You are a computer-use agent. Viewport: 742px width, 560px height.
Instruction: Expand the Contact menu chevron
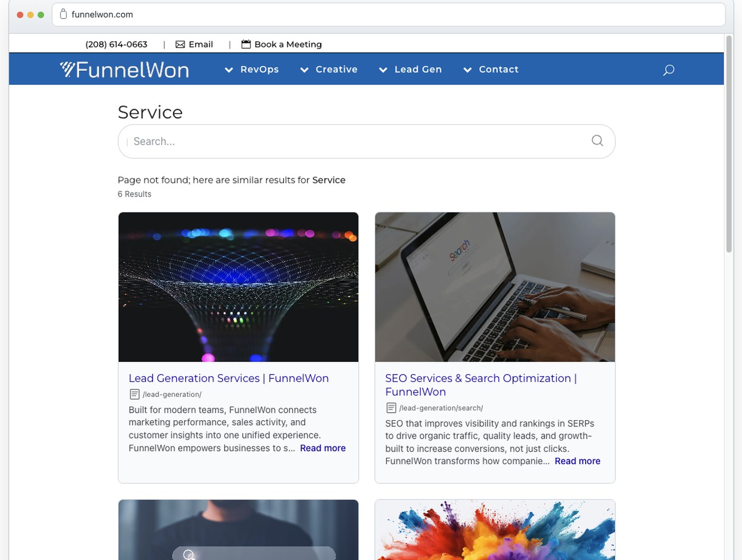[x=467, y=69]
